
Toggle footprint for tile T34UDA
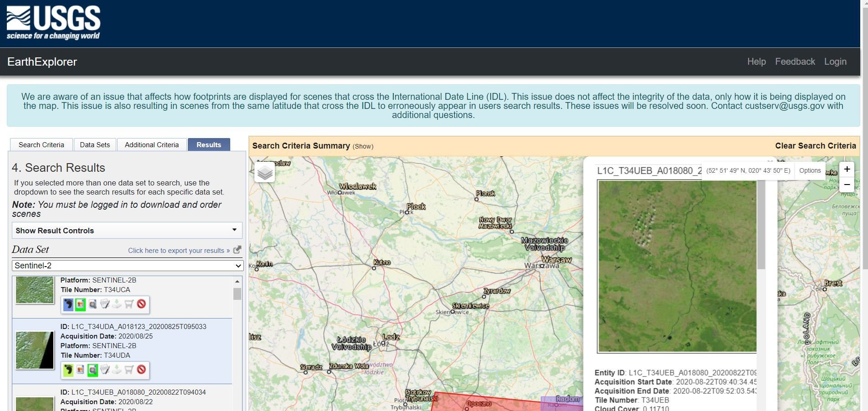point(68,370)
